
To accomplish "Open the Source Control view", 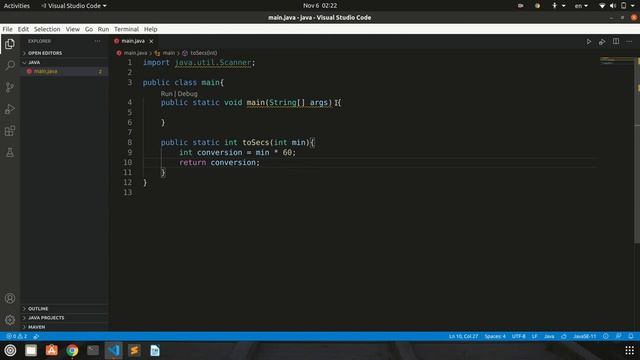I will coord(10,87).
